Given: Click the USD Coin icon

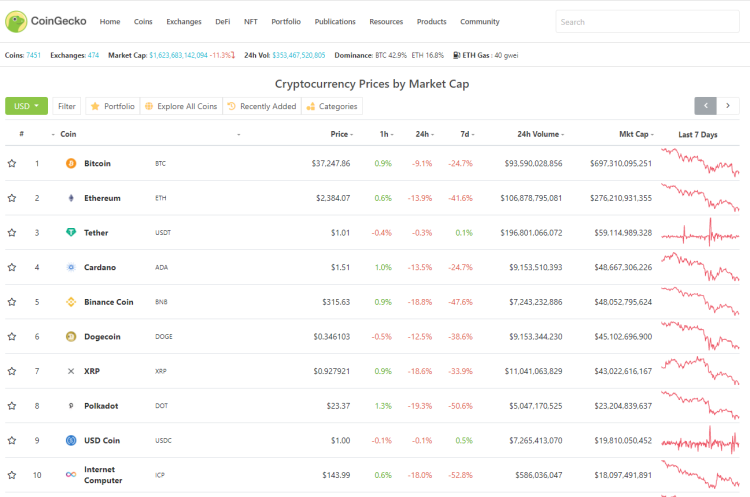Looking at the screenshot, I should click(71, 440).
